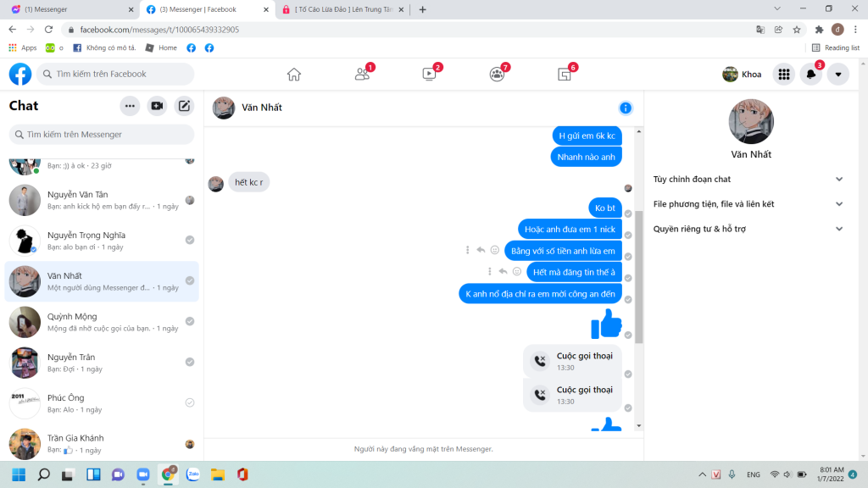
Task: Toggle conversation information panel for Văn Nhất
Action: point(626,108)
